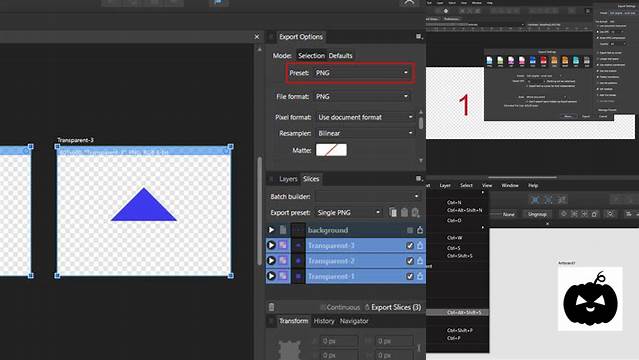Switch to the Layers tab
The height and width of the screenshot is (360, 639).
[x=288, y=179]
